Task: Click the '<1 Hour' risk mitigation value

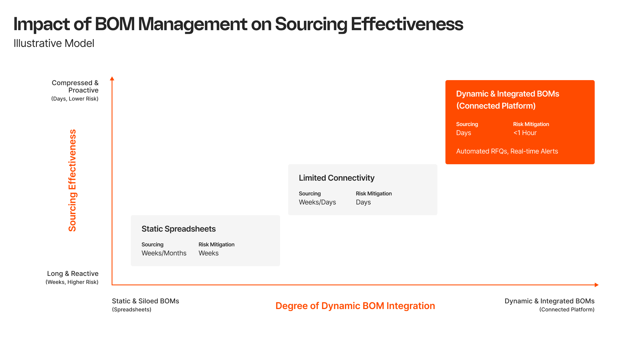Action: point(525,133)
